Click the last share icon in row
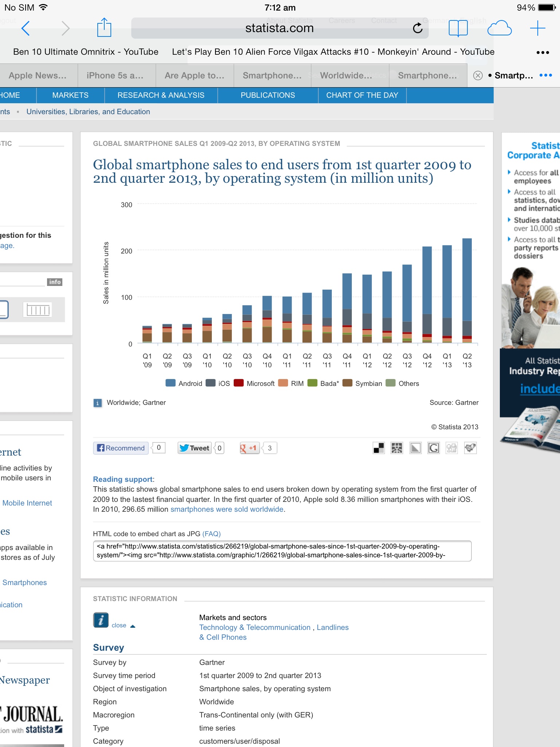Viewport: 560px width, 747px height. click(470, 448)
